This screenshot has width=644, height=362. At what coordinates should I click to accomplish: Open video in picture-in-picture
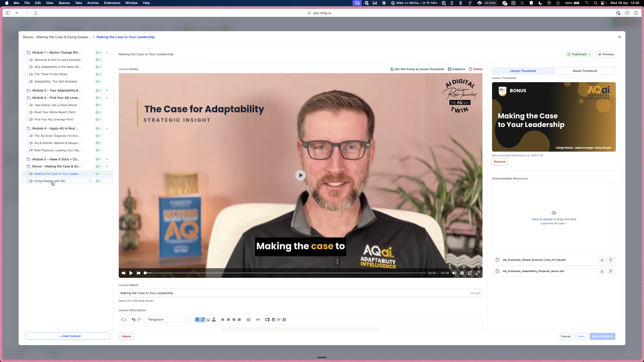470,273
